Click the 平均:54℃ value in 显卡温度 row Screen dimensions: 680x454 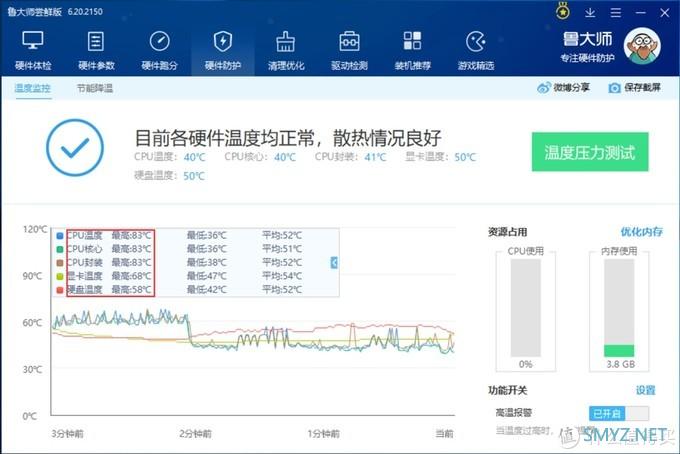282,276
